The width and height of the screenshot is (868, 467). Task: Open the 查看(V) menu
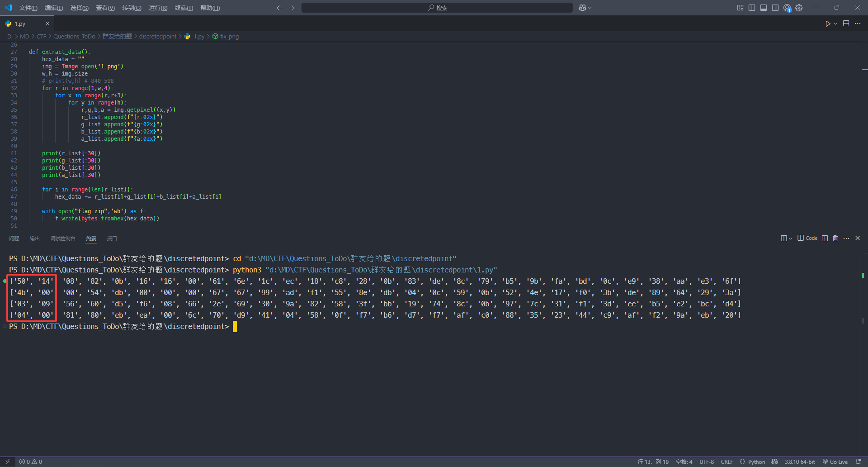click(x=105, y=8)
